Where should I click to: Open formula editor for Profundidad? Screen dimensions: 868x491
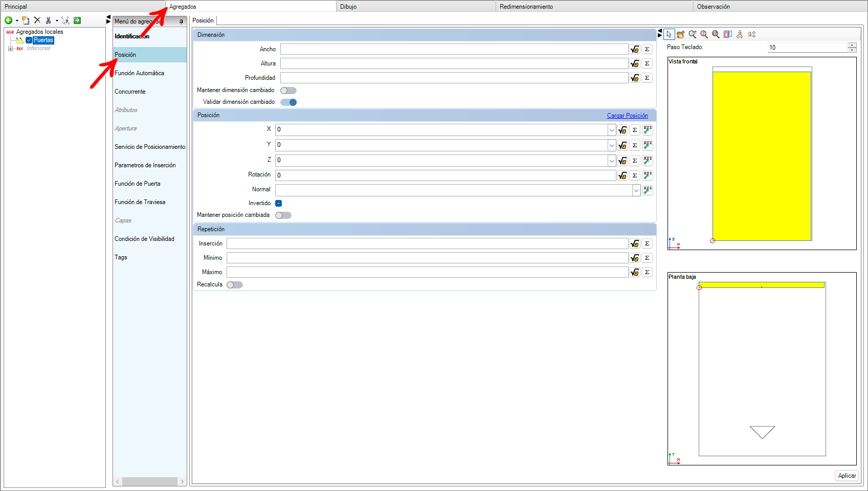[635, 78]
